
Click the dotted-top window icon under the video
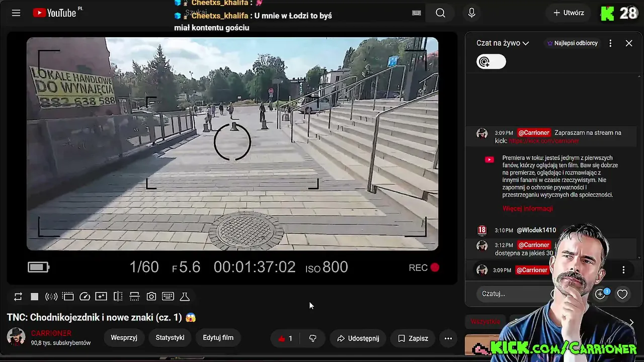point(68,297)
